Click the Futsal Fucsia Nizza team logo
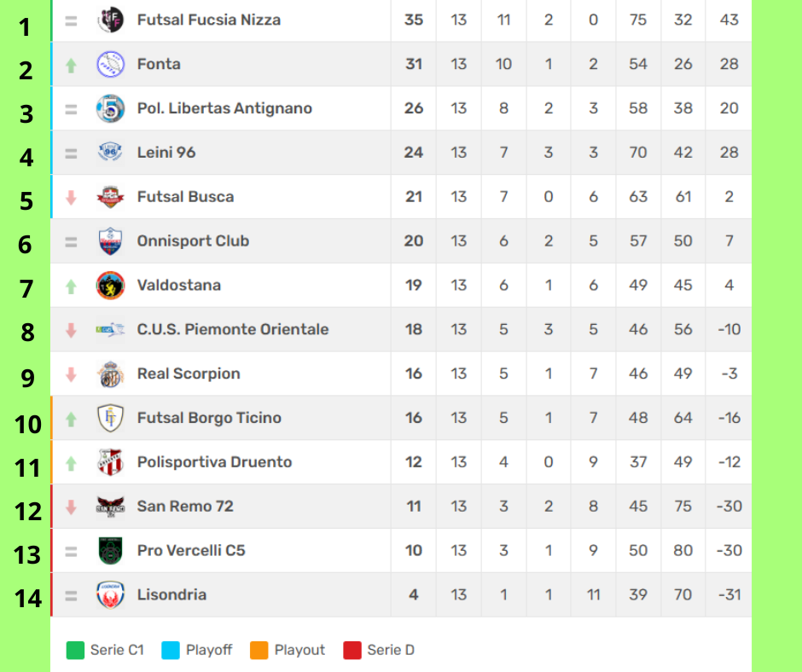Screen dimensions: 802x672 (x=110, y=20)
